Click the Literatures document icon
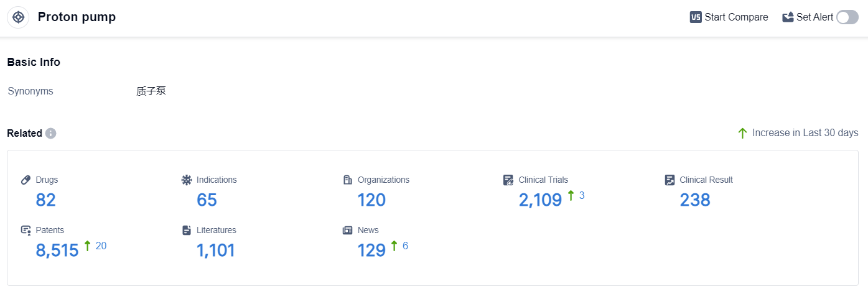Image resolution: width=868 pixels, height=299 pixels. 186,230
